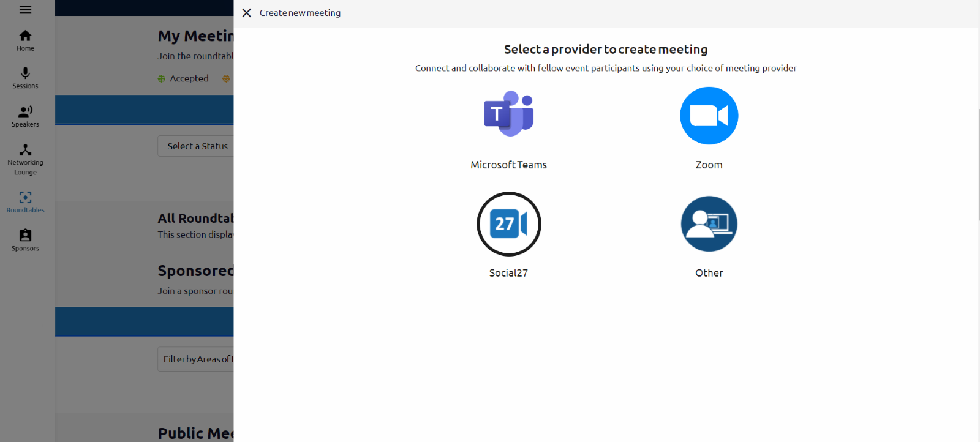
Task: Open the Sponsors section
Action: [25, 240]
